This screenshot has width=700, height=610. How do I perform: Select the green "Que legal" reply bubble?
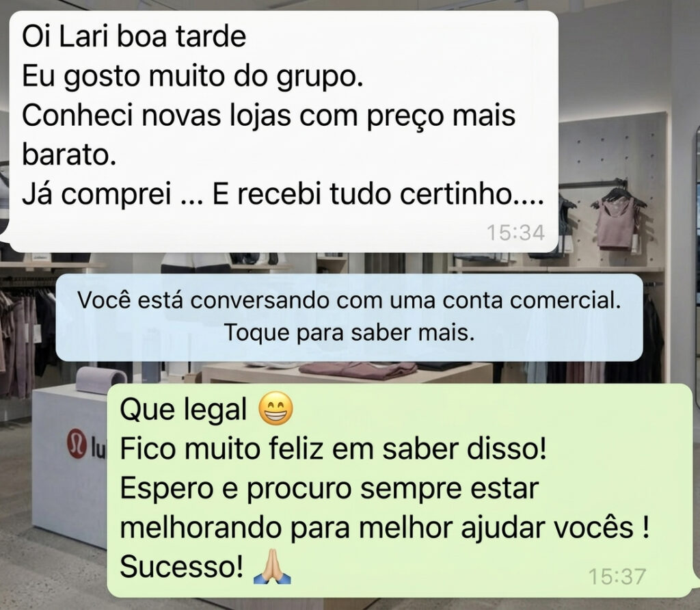(400, 490)
